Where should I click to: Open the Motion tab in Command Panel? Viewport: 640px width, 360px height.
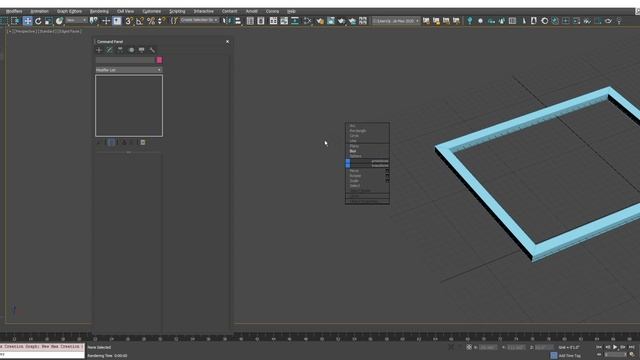131,50
